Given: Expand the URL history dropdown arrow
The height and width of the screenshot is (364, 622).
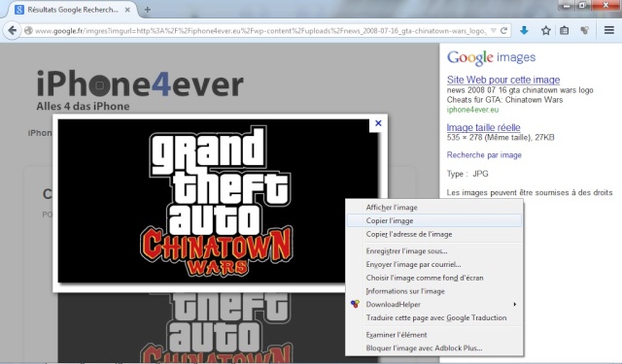Looking at the screenshot, I should click(493, 30).
